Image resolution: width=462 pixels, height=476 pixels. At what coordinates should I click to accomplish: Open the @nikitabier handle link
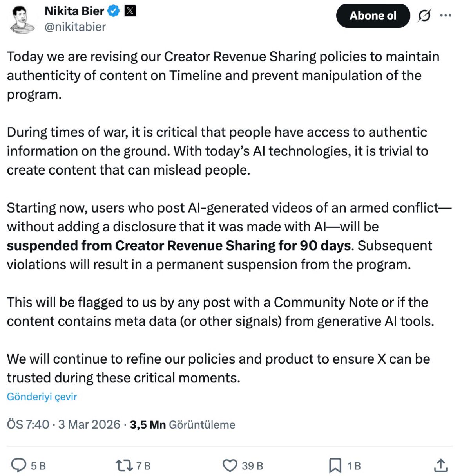pyautogui.click(x=75, y=27)
